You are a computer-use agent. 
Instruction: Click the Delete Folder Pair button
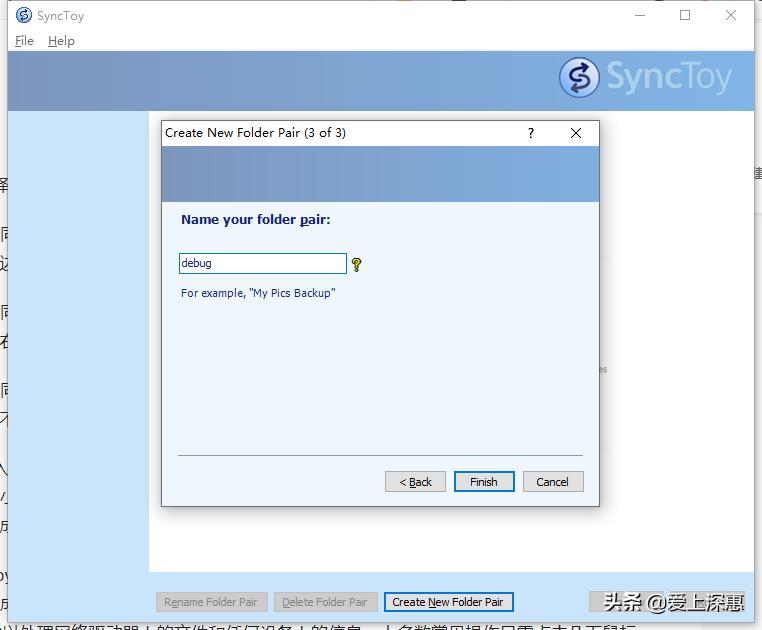[326, 602]
